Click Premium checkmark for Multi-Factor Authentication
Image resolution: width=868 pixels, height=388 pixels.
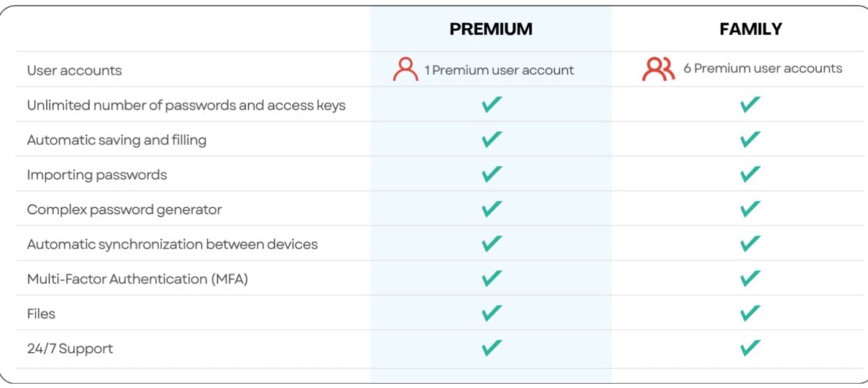pyautogui.click(x=492, y=278)
